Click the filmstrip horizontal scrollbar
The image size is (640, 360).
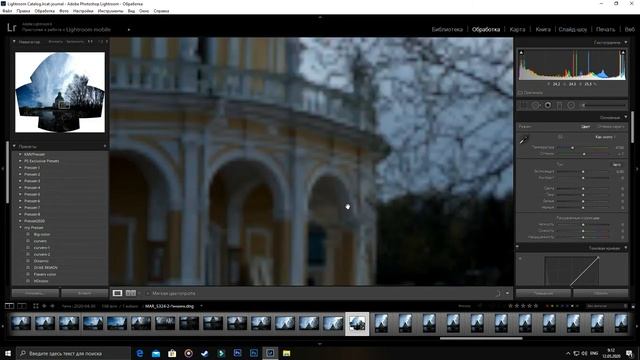tap(481, 338)
